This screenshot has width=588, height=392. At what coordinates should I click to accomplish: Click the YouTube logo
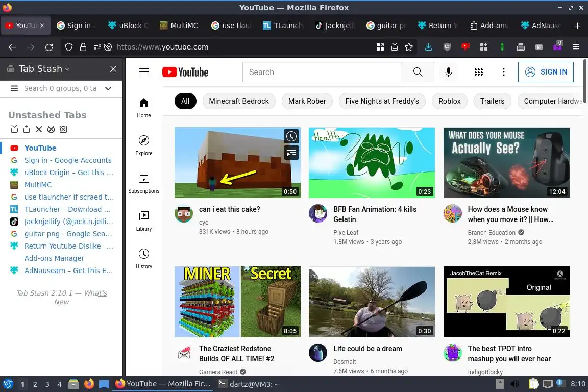[x=185, y=72]
